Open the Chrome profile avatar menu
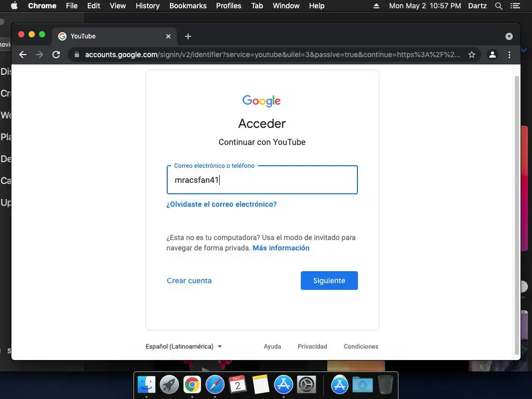This screenshot has height=399, width=532. [493, 55]
